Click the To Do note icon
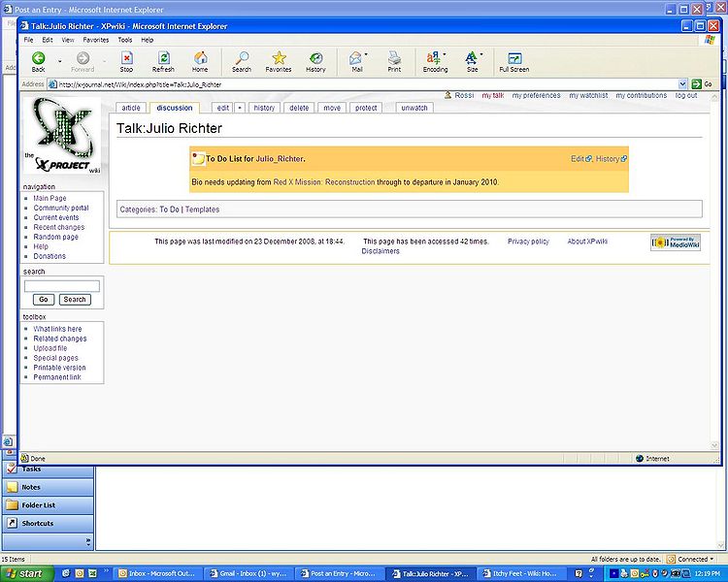The width and height of the screenshot is (728, 582). click(198, 159)
